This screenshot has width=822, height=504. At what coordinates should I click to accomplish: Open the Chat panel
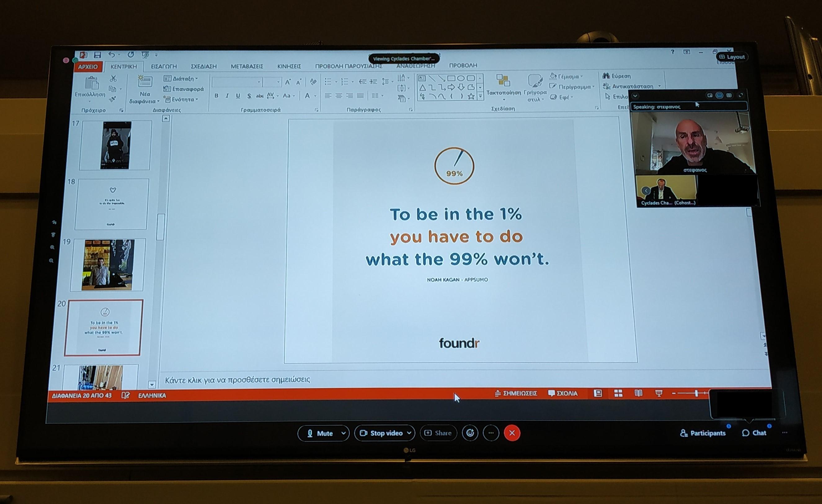pos(754,433)
